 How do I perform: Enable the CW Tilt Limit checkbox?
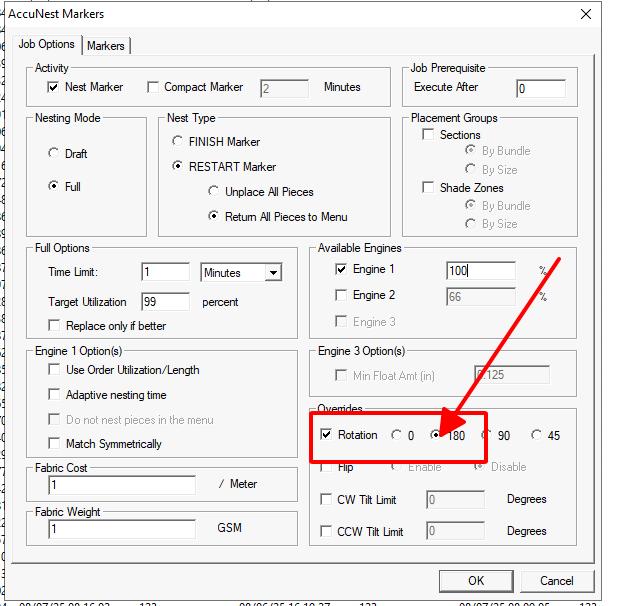click(x=327, y=500)
